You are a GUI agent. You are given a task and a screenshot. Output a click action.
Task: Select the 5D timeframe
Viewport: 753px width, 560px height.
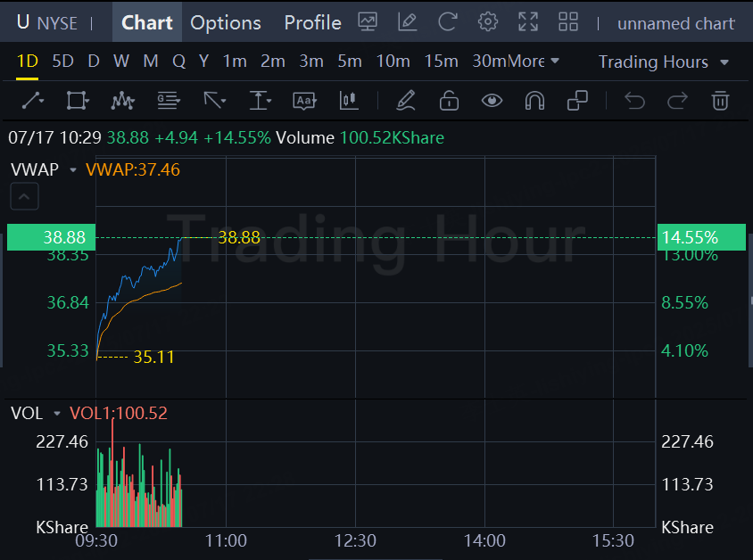62,62
